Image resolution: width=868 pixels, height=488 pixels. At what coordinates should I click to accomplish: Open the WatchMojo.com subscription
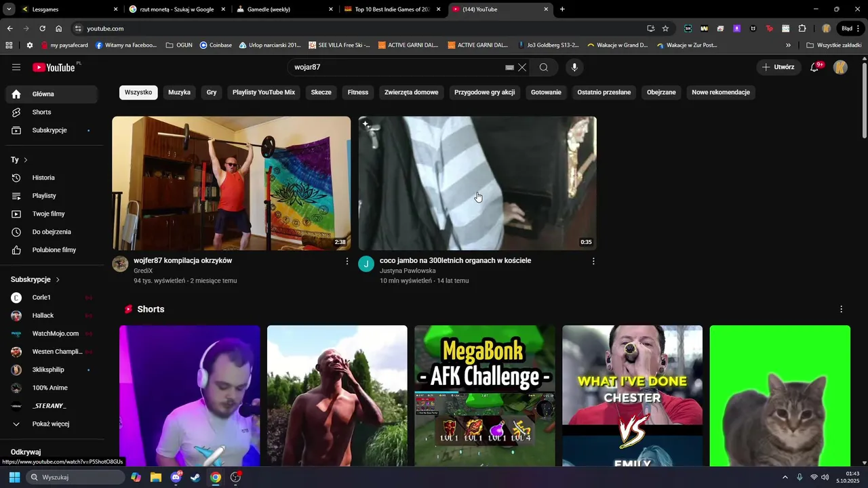(51, 333)
